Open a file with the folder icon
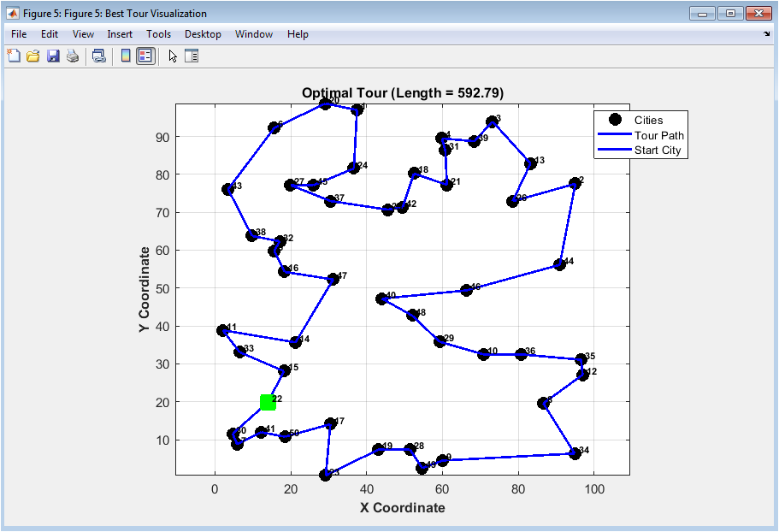The height and width of the screenshot is (532, 779). (x=33, y=56)
